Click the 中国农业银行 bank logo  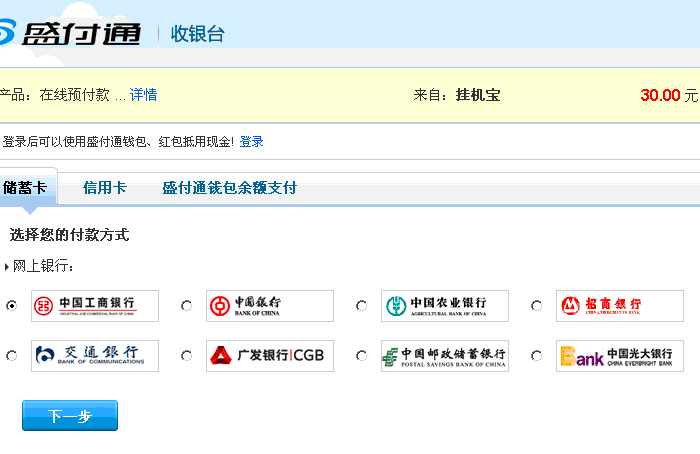445,306
